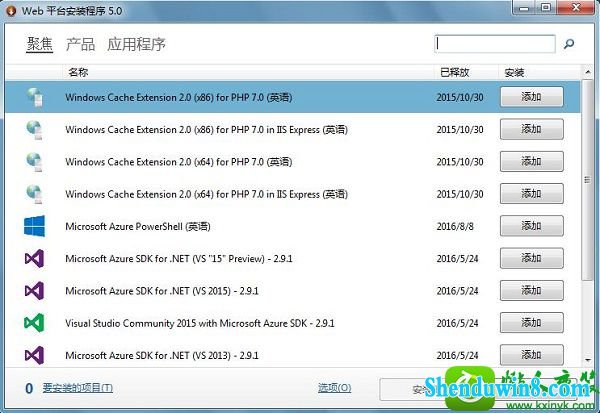This screenshot has height=413, width=600.
Task: Switch to the 应用程序 tab
Action: click(x=136, y=44)
